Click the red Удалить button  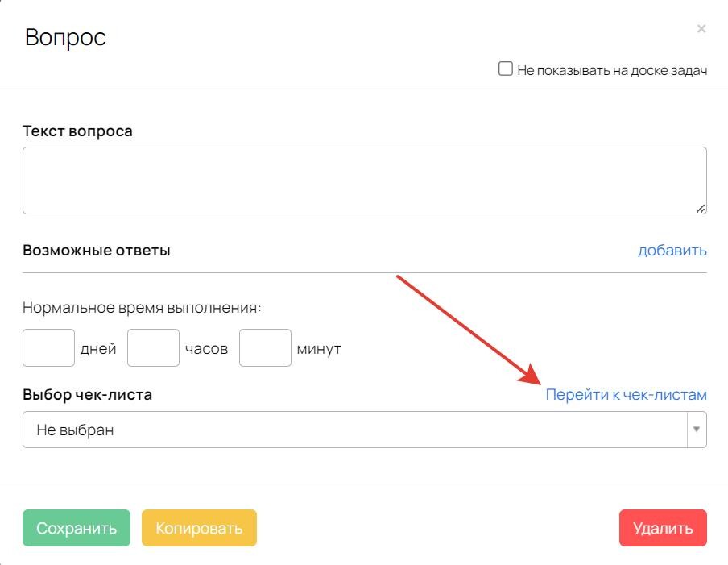click(663, 528)
